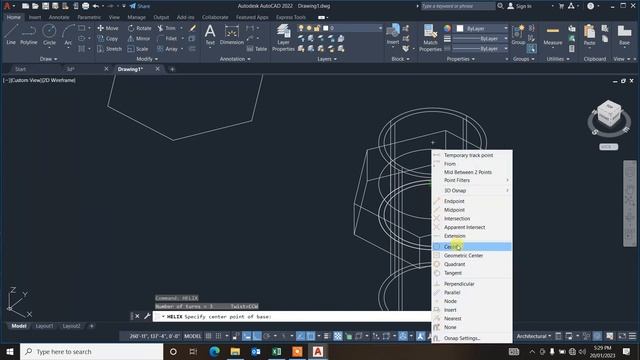The image size is (640, 360).
Task: Click the Array tool
Action: (x=168, y=49)
